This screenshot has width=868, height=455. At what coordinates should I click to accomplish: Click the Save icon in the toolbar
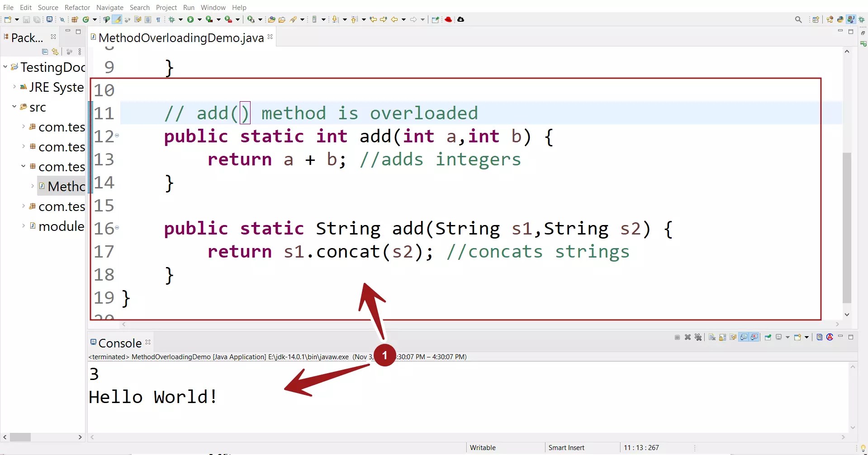pyautogui.click(x=26, y=19)
